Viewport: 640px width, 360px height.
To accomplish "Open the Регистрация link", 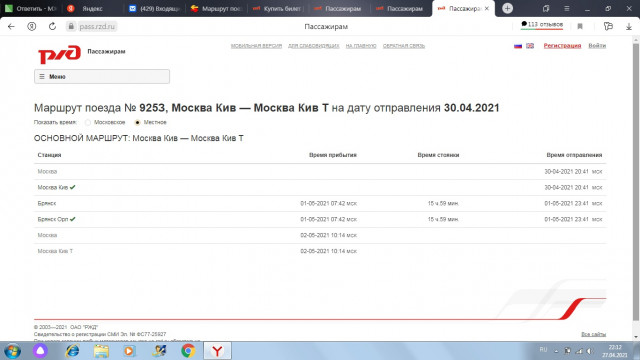I will pos(562,46).
